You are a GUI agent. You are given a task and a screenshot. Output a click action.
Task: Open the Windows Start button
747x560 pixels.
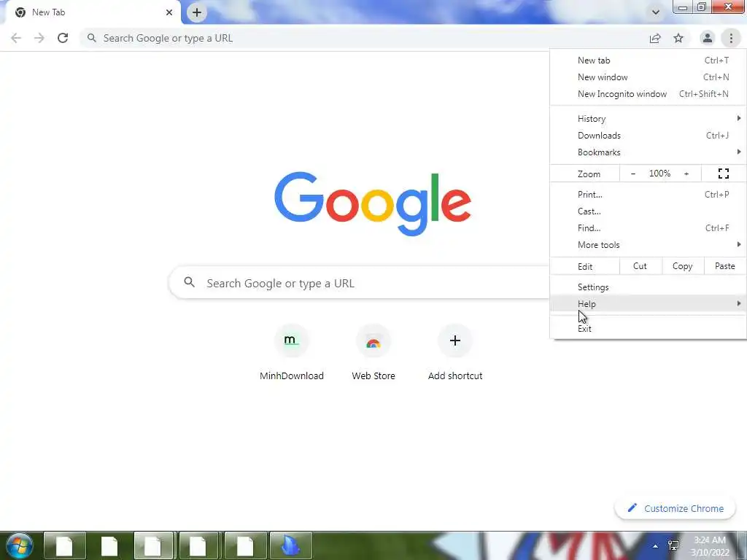coord(20,545)
